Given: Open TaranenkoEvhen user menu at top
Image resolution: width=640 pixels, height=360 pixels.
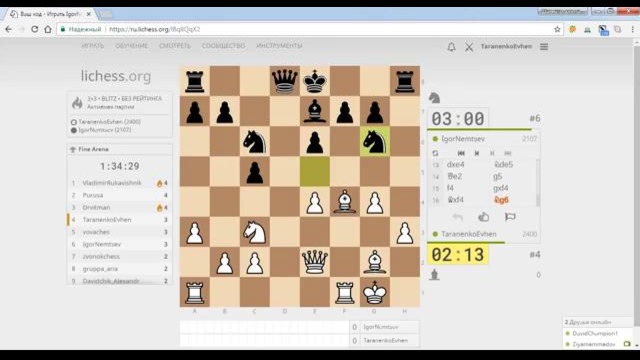Looking at the screenshot, I should tap(506, 47).
